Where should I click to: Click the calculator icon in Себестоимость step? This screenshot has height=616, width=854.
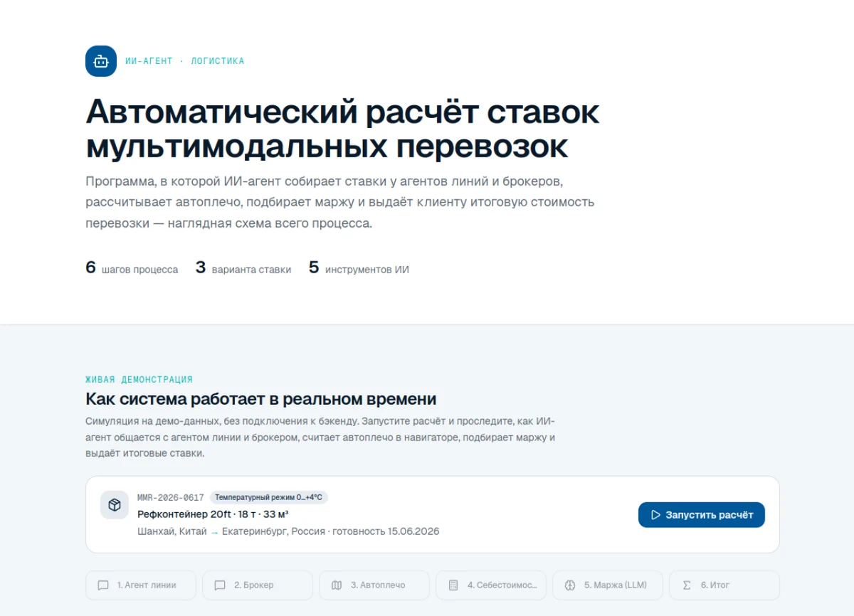(453, 585)
